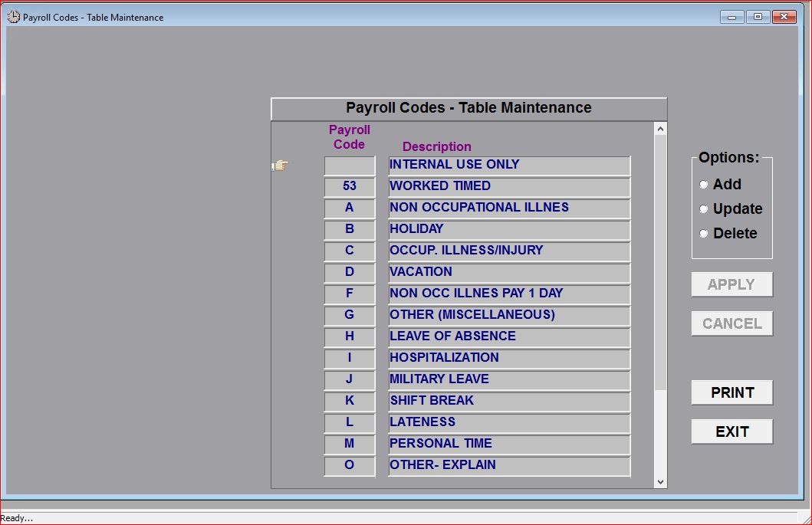This screenshot has width=812, height=525.
Task: Click the SHIFT BREAK description
Action: tap(510, 402)
